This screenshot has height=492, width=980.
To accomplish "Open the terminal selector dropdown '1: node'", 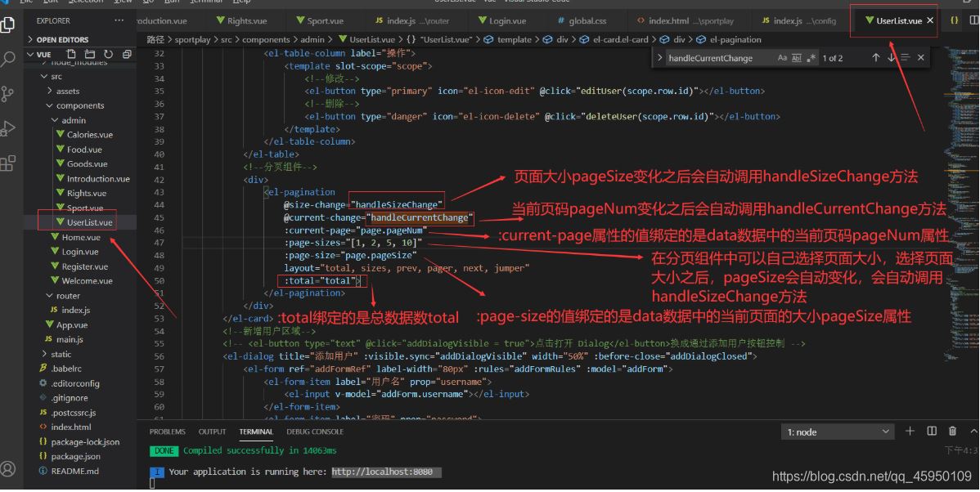I will (837, 432).
